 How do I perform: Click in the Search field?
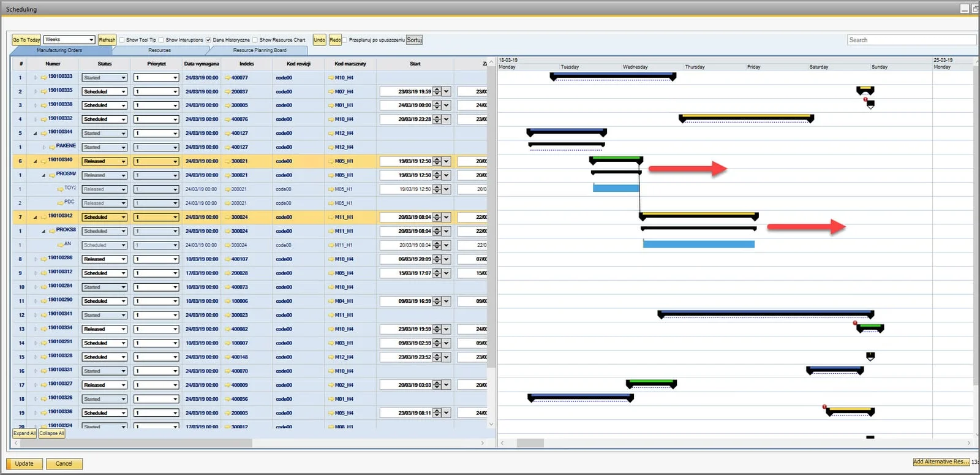(x=911, y=40)
